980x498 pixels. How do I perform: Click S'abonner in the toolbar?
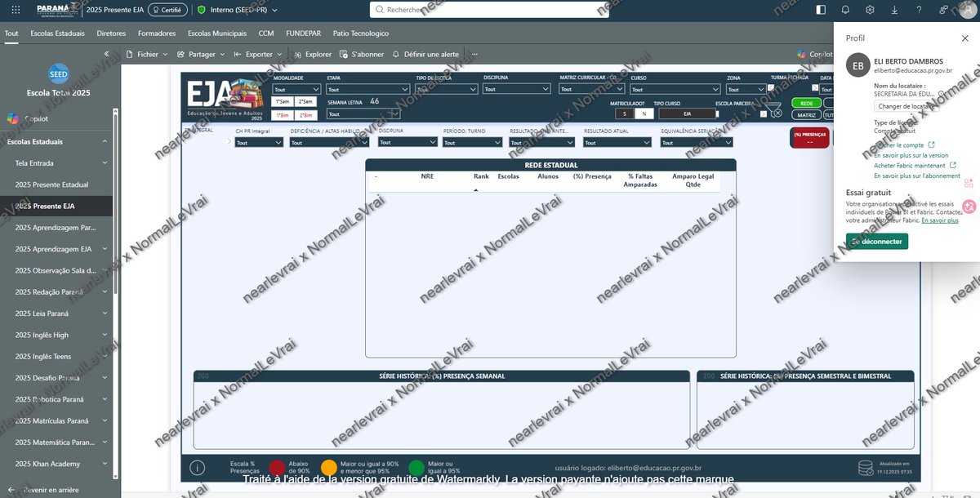tap(362, 55)
